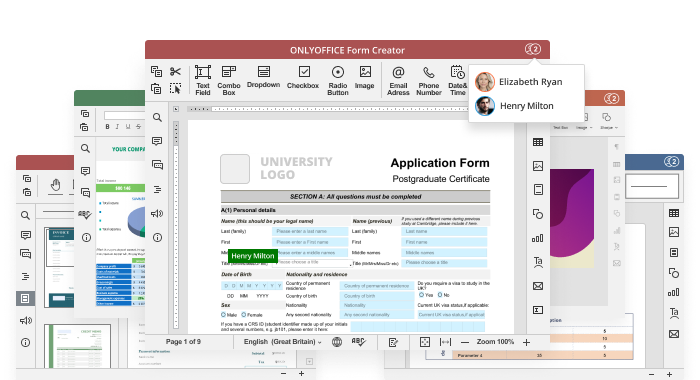Image resolution: width=700 pixels, height=380 pixels.
Task: Open English (Great Britain) language dropdown
Action: (x=282, y=342)
